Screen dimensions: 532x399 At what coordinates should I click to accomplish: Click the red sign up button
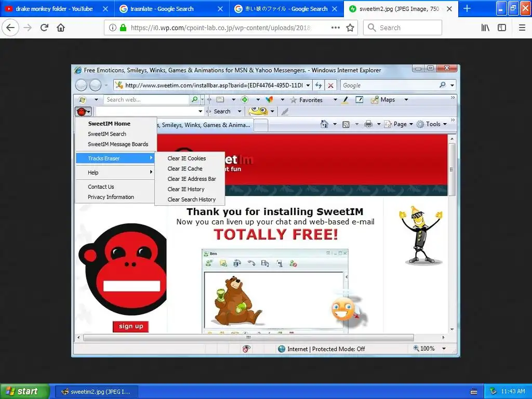tap(130, 326)
